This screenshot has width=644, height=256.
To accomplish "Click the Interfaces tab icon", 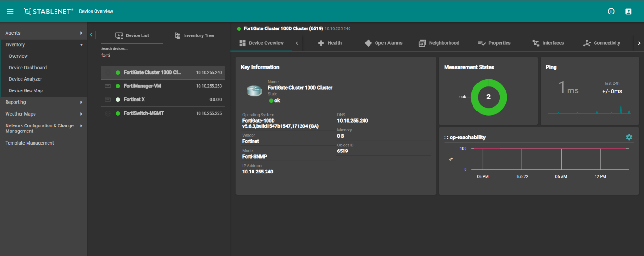I will pyautogui.click(x=536, y=43).
